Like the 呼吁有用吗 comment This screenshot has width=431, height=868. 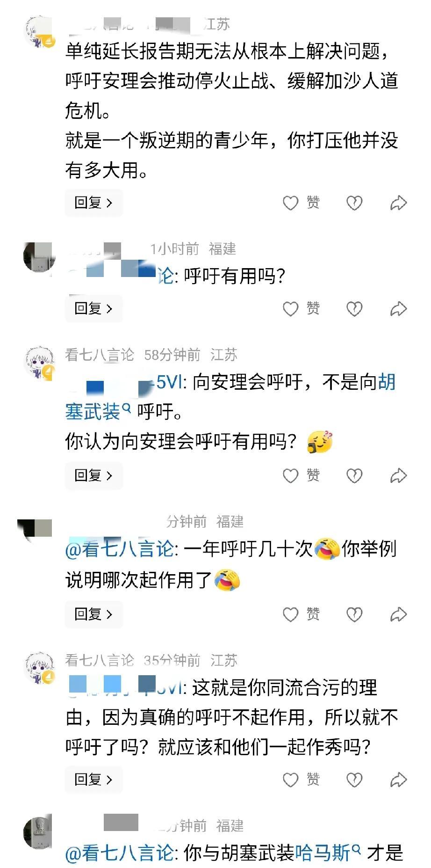point(302,308)
